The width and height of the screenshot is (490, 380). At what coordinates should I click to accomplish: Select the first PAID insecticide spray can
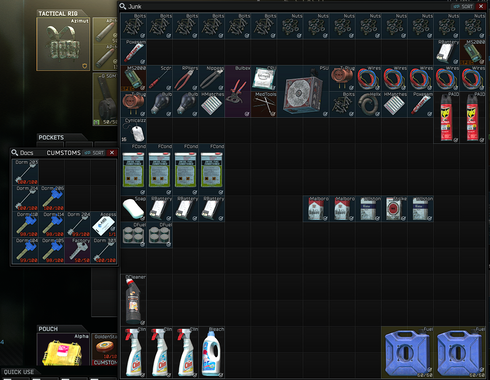point(447,117)
